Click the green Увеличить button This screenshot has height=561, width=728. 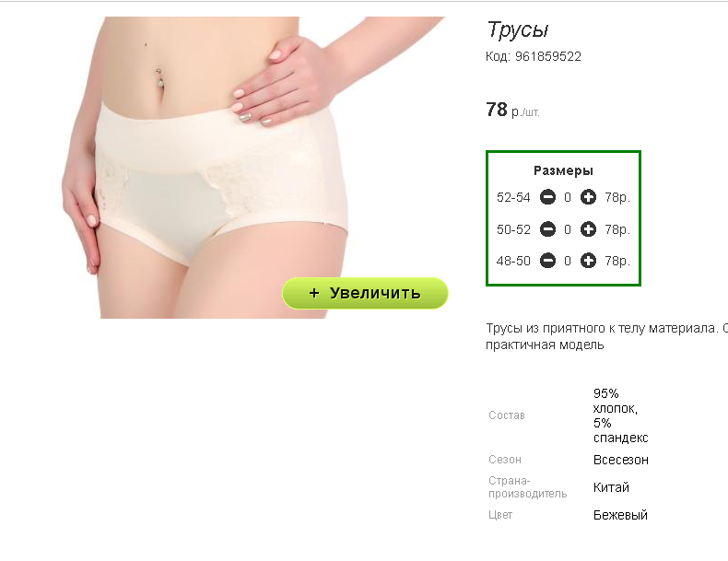[x=365, y=293]
